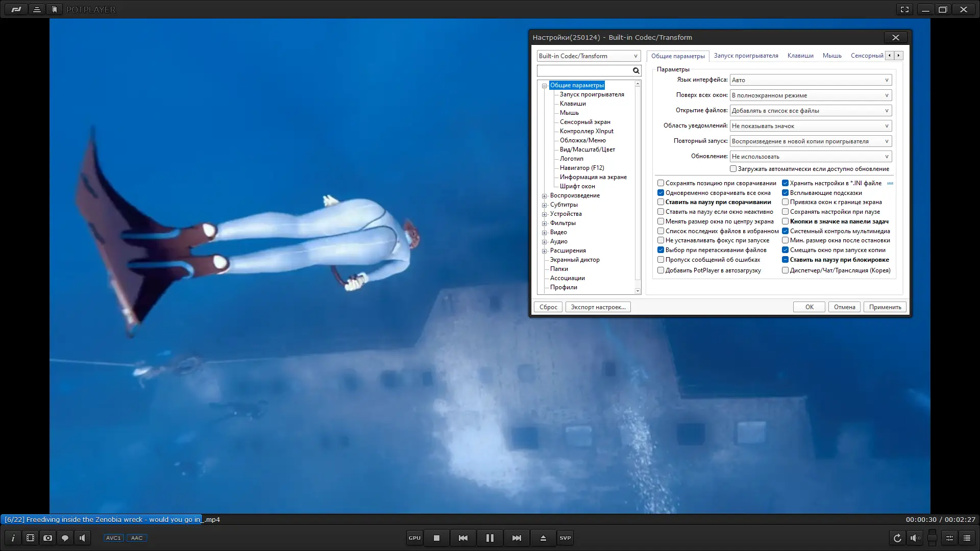Check 'Добавить PotPlayer в автозагрузку'

tap(661, 270)
